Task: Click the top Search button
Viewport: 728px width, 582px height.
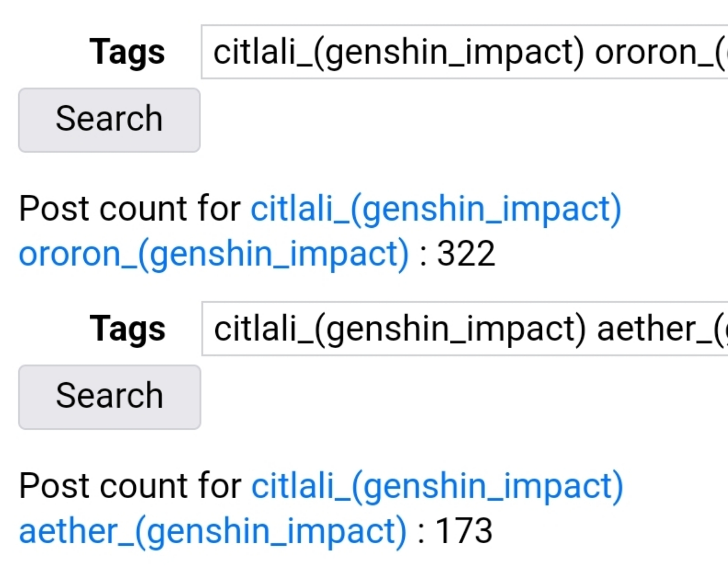Action: coord(109,120)
